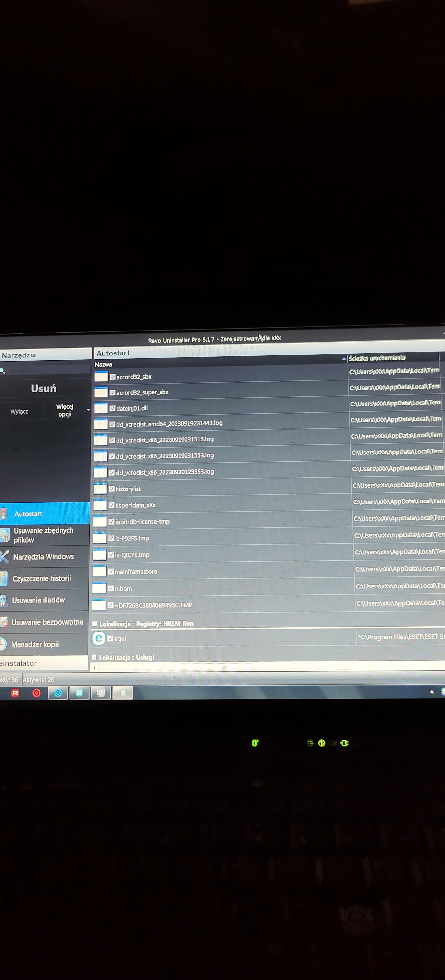The width and height of the screenshot is (445, 980).
Task: Open Usuwanie zbędnych plików tool icon
Action: [5, 535]
